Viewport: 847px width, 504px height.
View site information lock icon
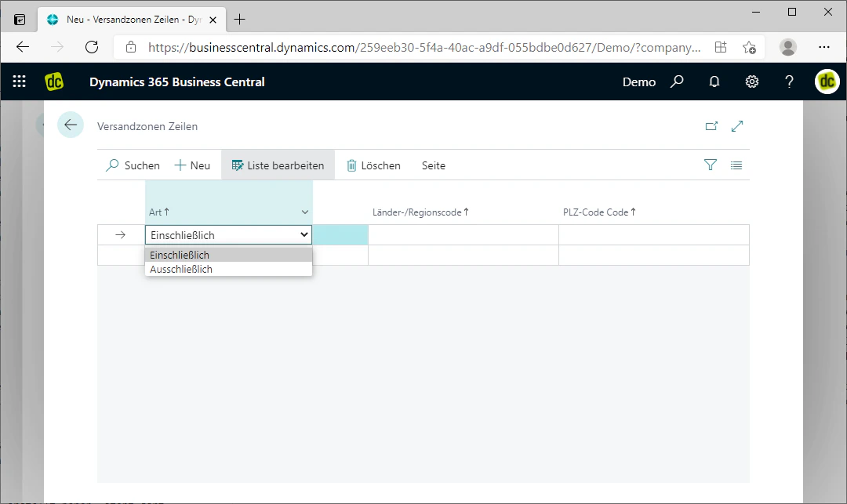click(x=131, y=47)
